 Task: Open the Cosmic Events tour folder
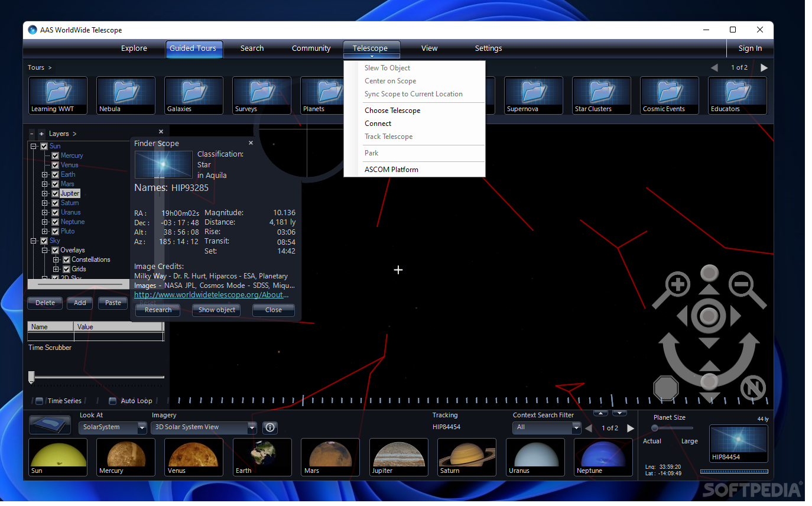tap(670, 95)
